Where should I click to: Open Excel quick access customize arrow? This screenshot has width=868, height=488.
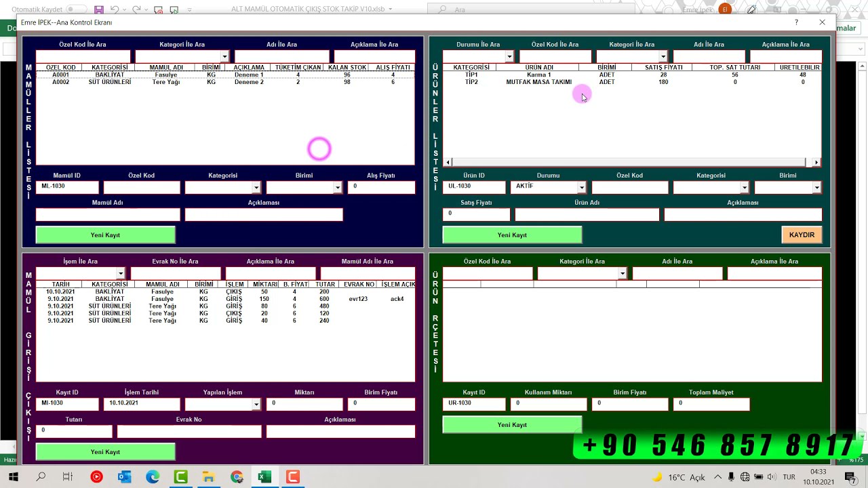coord(189,10)
